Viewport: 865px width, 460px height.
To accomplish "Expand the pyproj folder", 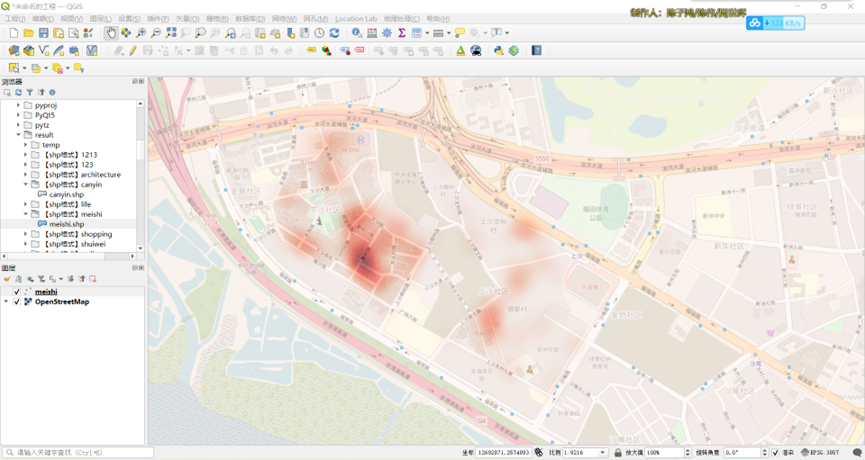I will (18, 105).
